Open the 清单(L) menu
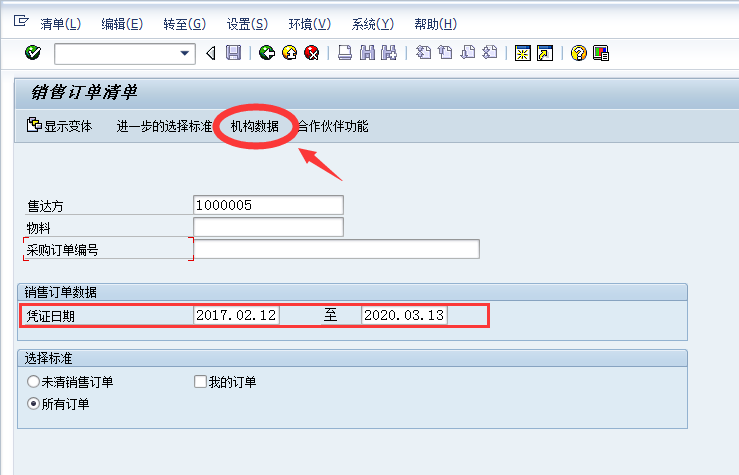 click(60, 24)
